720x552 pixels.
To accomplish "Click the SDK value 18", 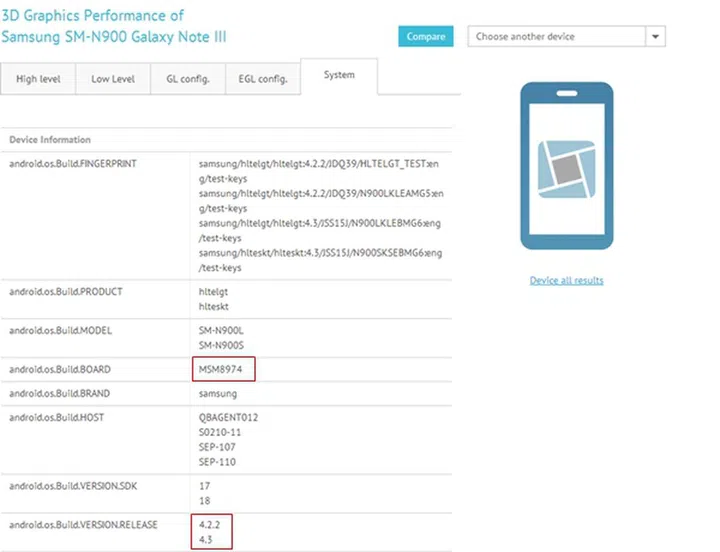I will click(204, 501).
